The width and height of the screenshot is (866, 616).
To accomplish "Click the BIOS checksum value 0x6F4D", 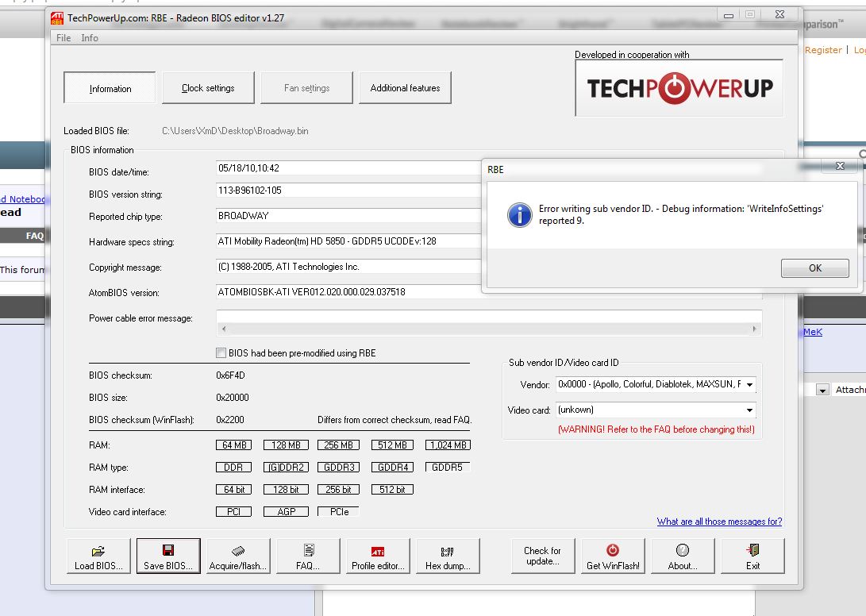I will point(230,375).
